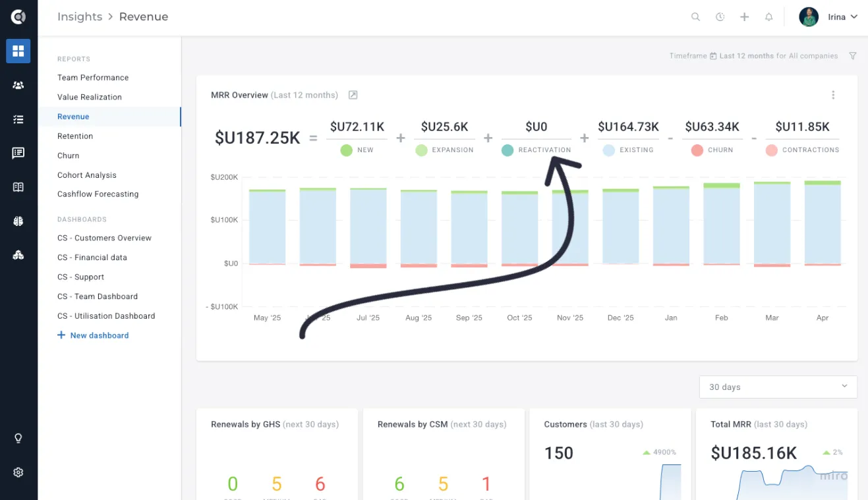Image resolution: width=868 pixels, height=500 pixels.
Task: Open the recent history clock icon
Action: tap(720, 17)
